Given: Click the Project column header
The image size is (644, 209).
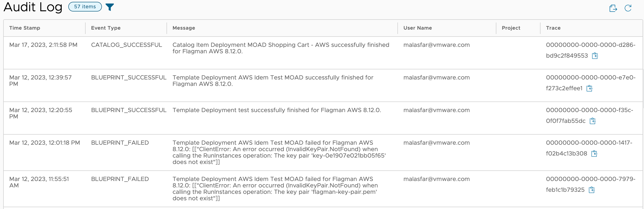Looking at the screenshot, I should click(x=511, y=28).
